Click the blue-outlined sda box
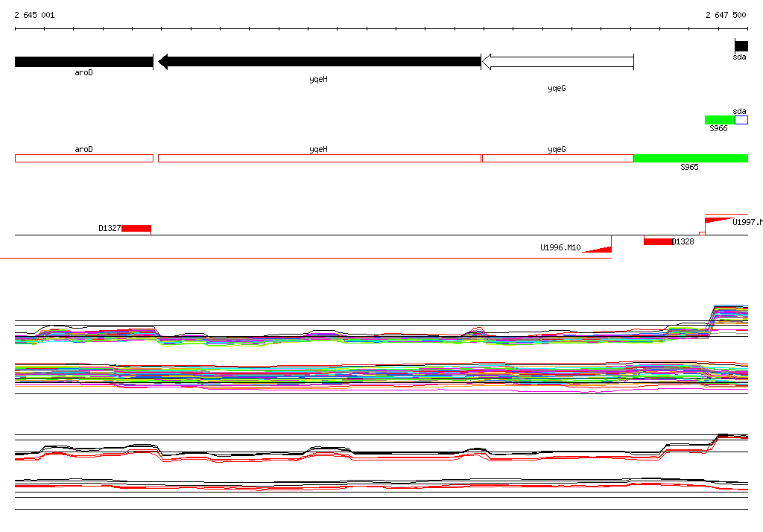The image size is (763, 532). click(x=741, y=120)
